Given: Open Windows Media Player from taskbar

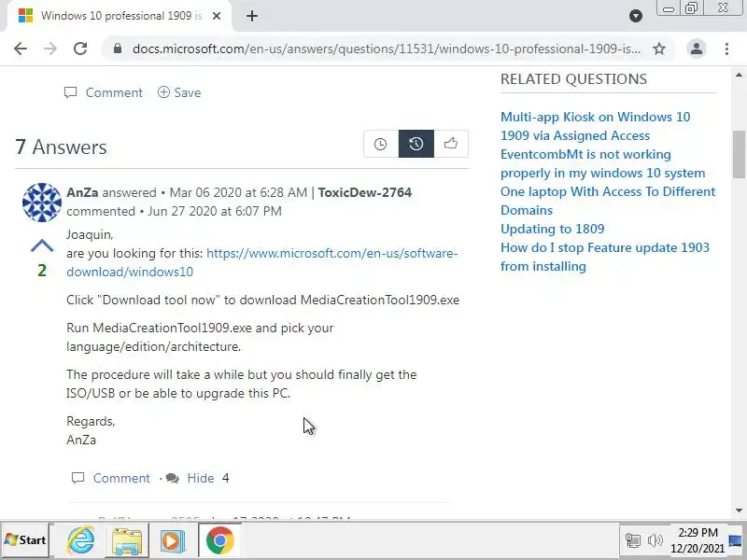Looking at the screenshot, I should point(173,540).
